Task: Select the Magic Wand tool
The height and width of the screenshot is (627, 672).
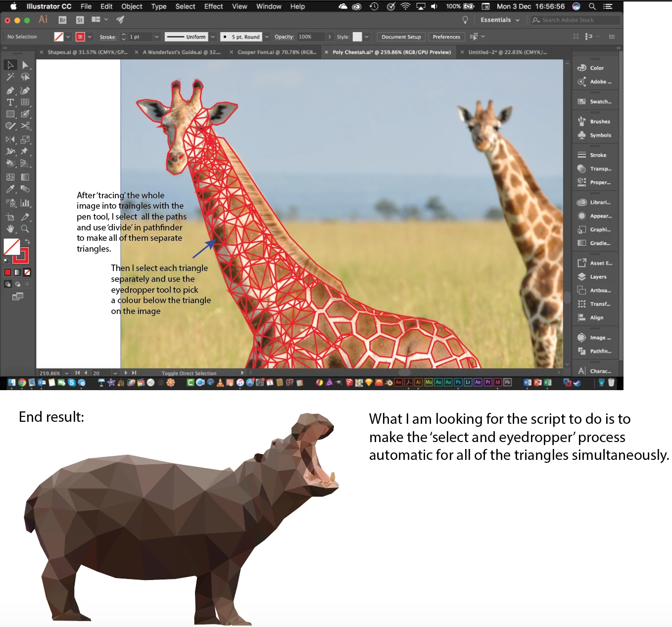Action: click(x=10, y=77)
